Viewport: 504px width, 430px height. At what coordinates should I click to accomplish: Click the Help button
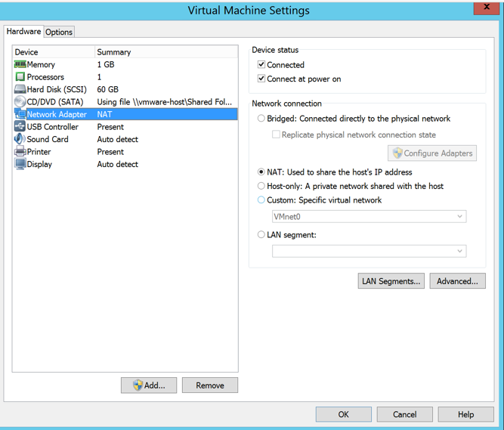pyautogui.click(x=465, y=414)
